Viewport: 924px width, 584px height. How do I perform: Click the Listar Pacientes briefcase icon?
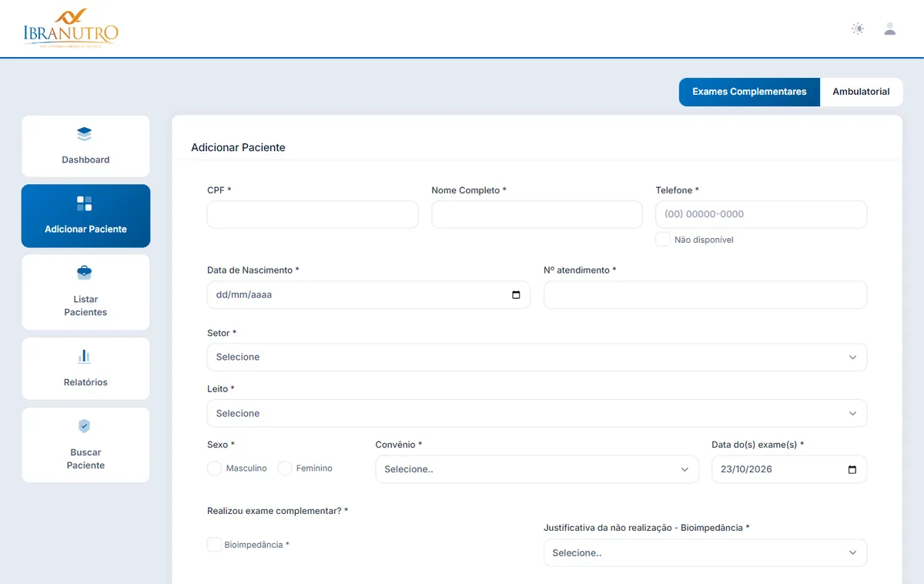(x=85, y=273)
